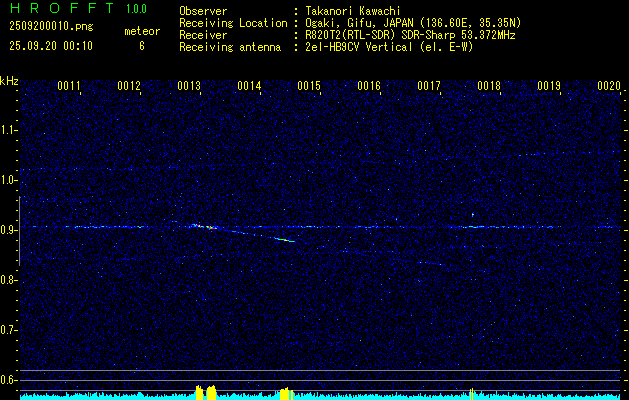Click version number 1.0.0
Viewport: 629px width, 400px height.
(136, 8)
